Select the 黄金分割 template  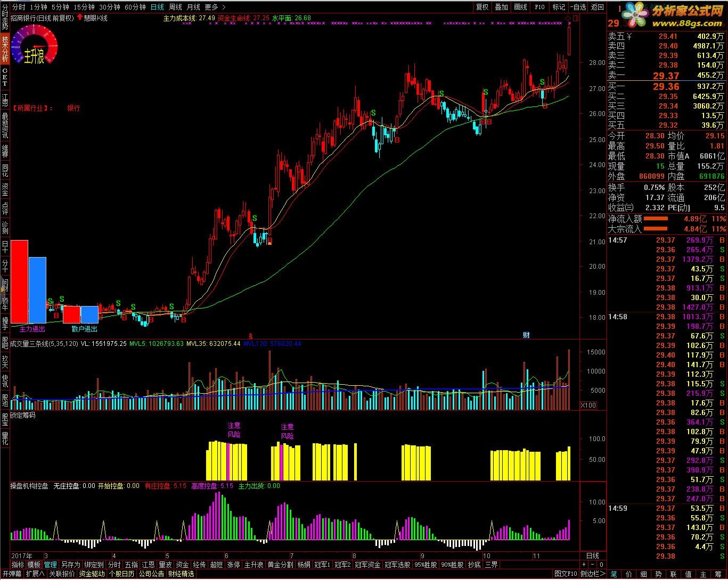tap(280, 565)
